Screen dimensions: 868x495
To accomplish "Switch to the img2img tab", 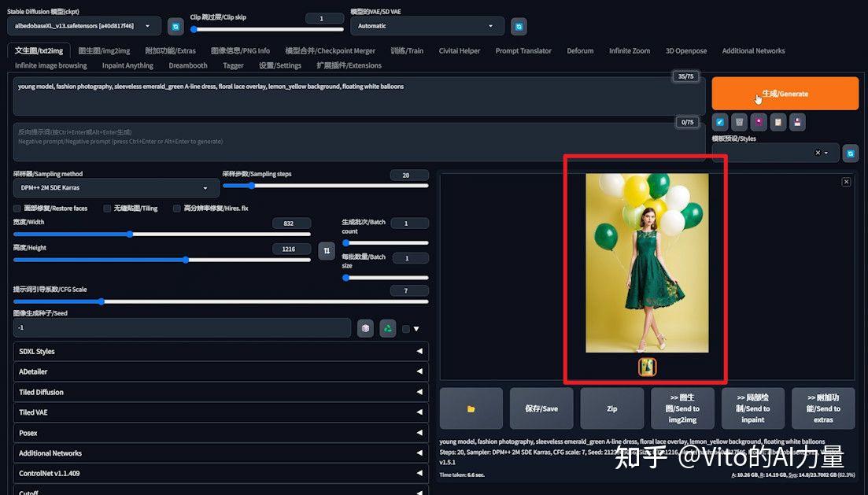I will coord(104,51).
